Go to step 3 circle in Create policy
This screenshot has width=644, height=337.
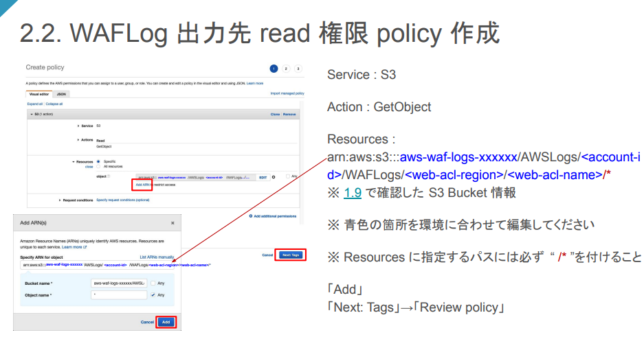[x=298, y=69]
